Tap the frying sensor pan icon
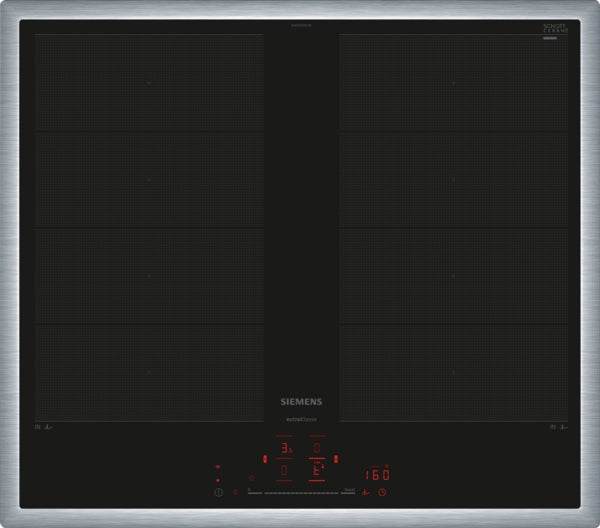600x528 pixels. [366, 492]
